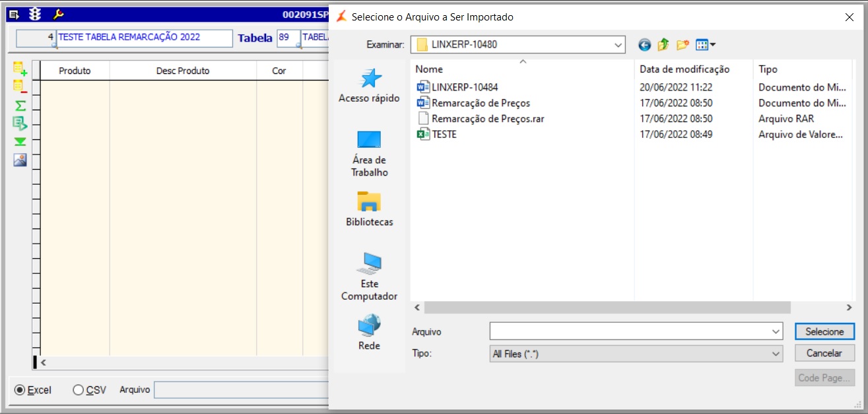
Task: Click Excel icon of TESTE file
Action: [x=423, y=135]
